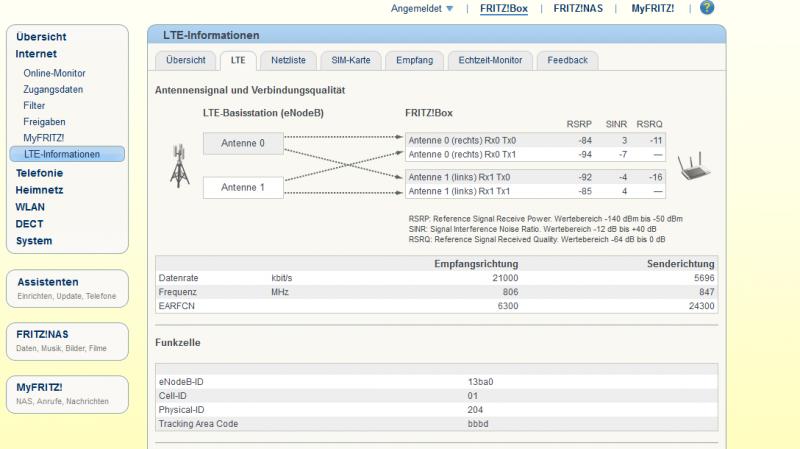Click the Funkzelle section heading
This screenshot has width=800, height=449.
[178, 343]
